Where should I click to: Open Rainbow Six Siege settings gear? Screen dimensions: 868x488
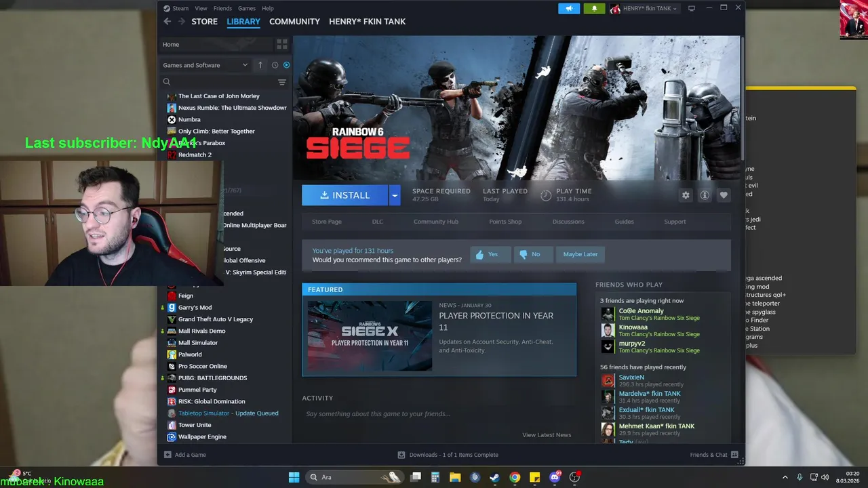tap(686, 195)
